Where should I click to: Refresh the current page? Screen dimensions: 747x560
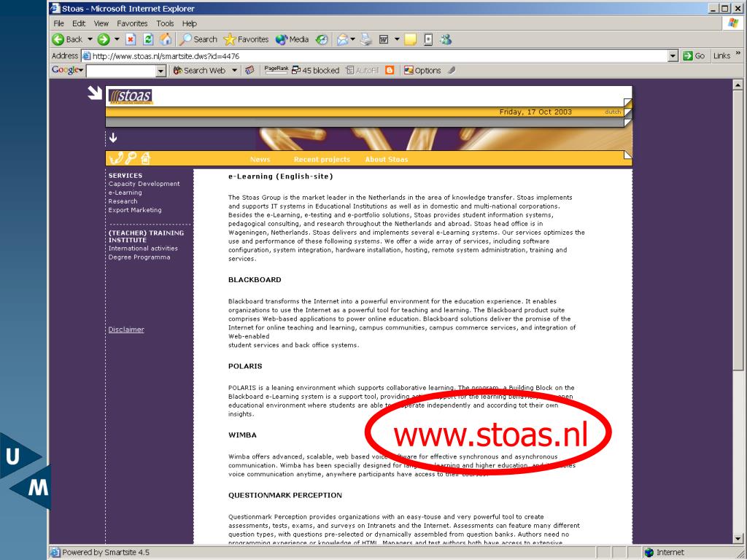[148, 39]
